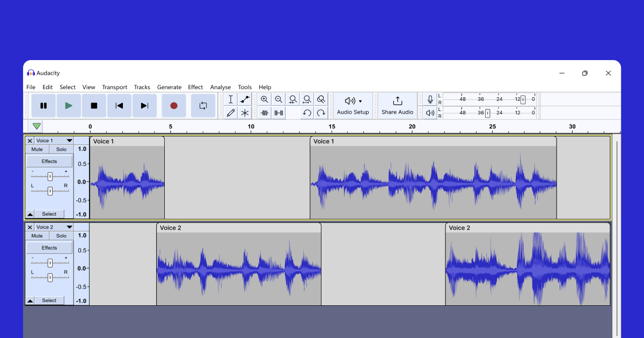Viewport: 644px width, 338px height.
Task: Adjust Voice 2 gain slider
Action: [x=50, y=262]
